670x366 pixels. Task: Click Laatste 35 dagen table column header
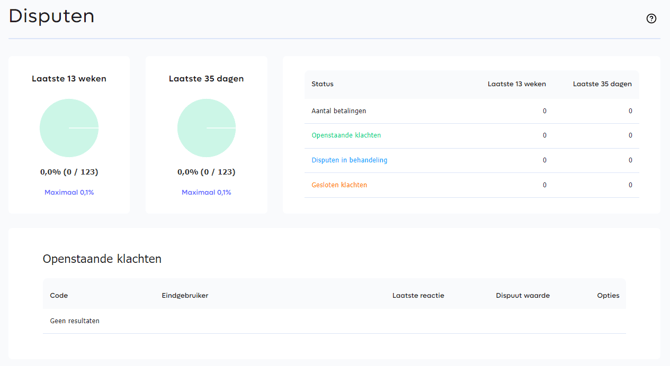(x=602, y=84)
